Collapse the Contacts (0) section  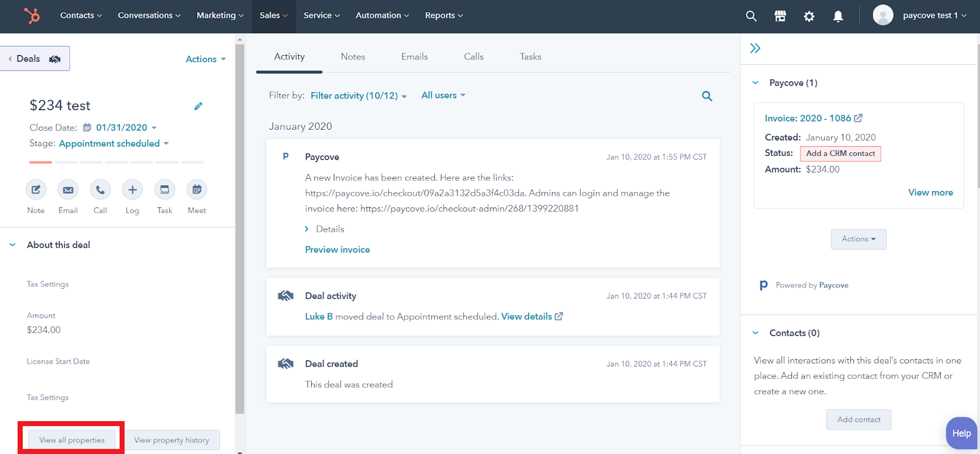[755, 333]
